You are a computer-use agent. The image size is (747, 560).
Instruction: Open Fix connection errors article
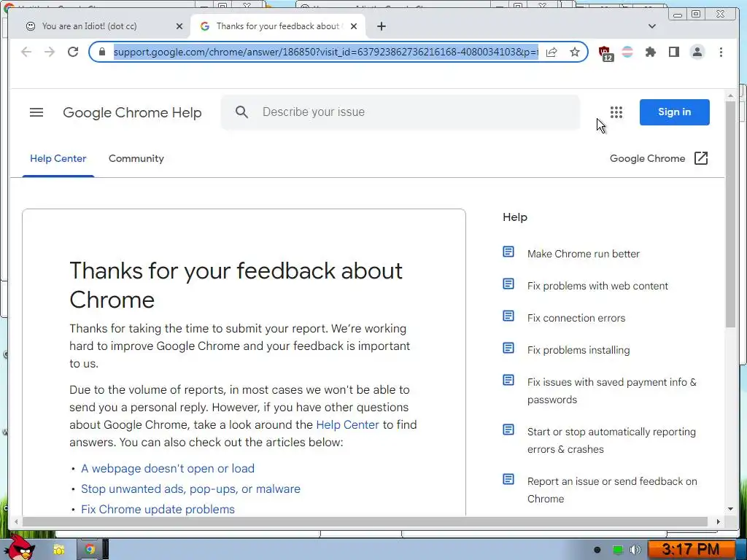pyautogui.click(x=576, y=318)
